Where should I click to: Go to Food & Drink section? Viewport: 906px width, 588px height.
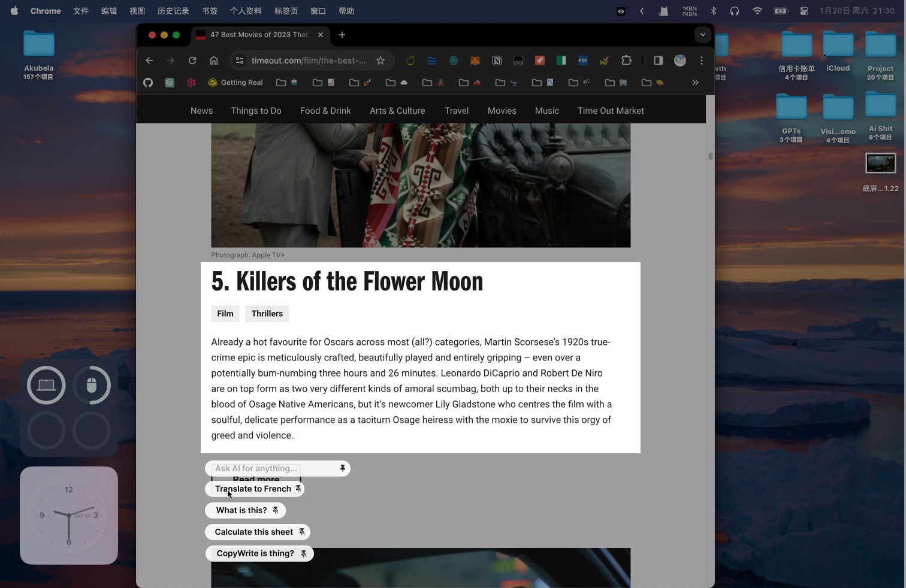click(x=325, y=111)
